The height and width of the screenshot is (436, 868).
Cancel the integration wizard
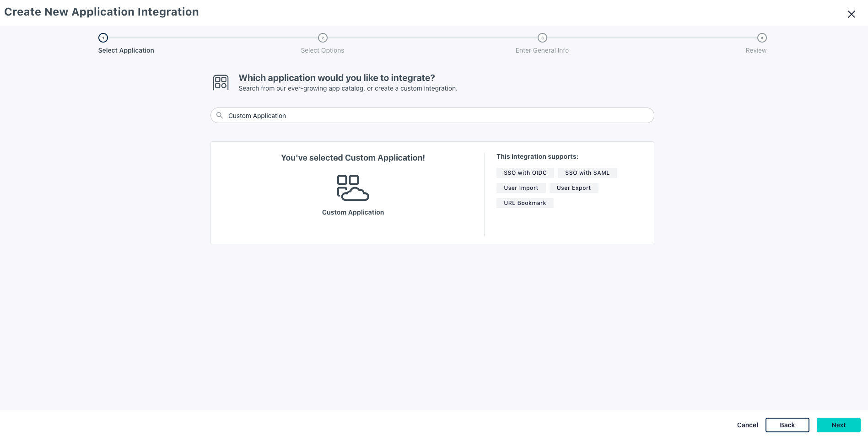747,425
